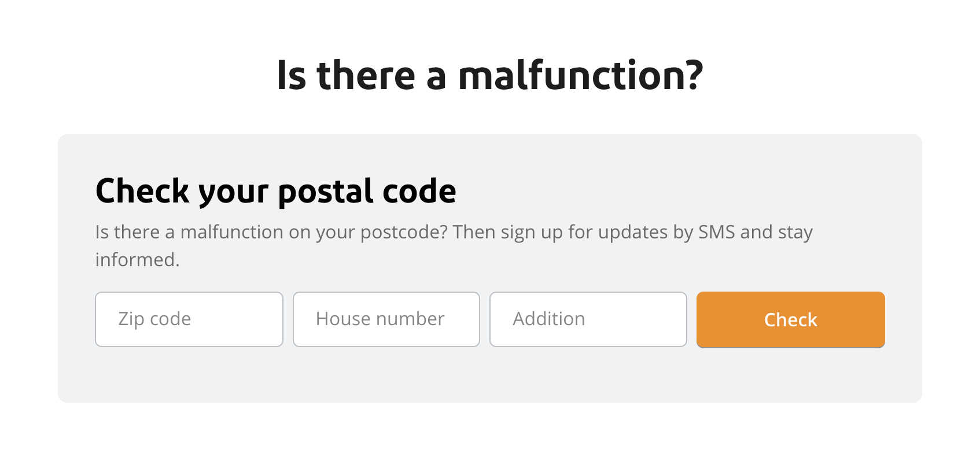The height and width of the screenshot is (464, 980).
Task: Click "sign up" in the description text
Action: point(531,232)
